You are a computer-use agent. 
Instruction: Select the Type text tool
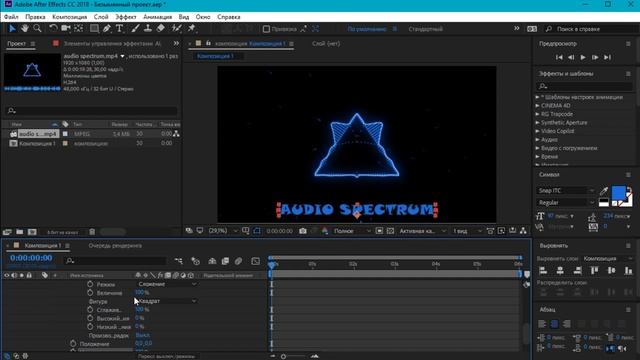point(119,29)
